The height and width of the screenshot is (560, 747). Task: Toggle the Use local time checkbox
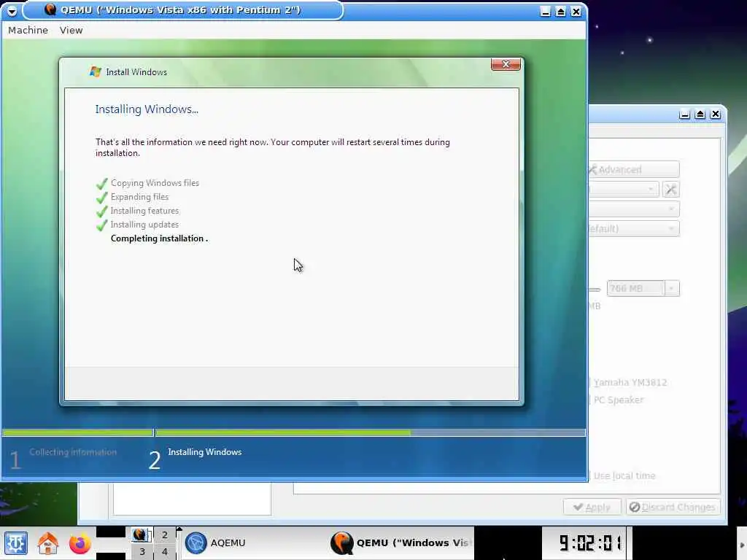622,475
